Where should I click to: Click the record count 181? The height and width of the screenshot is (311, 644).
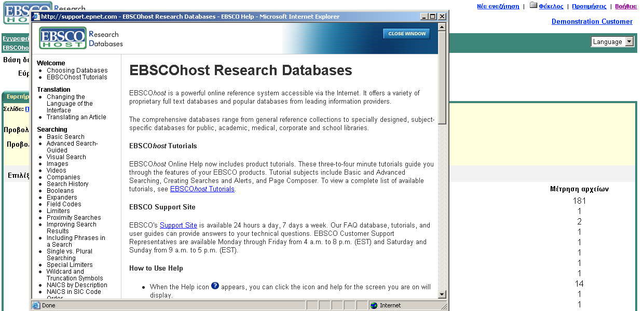(579, 201)
